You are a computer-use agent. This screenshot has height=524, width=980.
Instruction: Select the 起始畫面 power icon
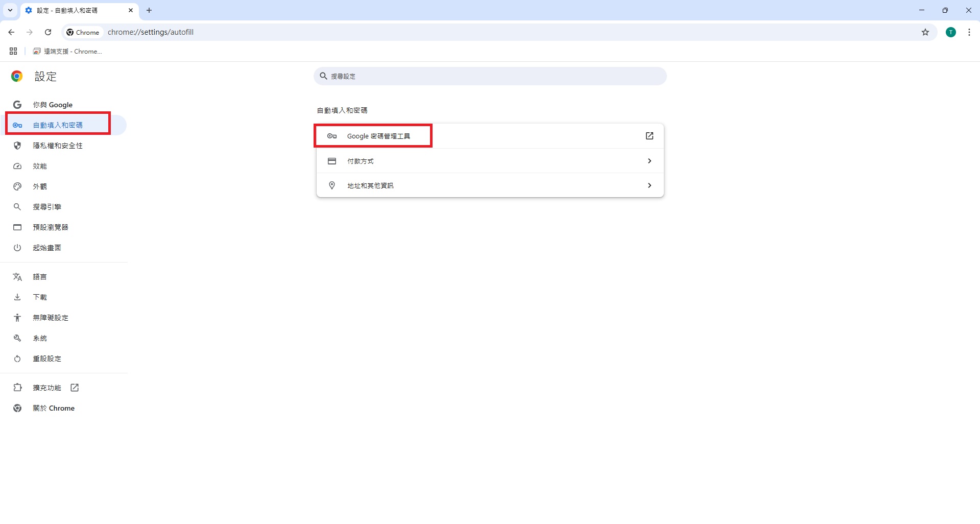tap(17, 247)
